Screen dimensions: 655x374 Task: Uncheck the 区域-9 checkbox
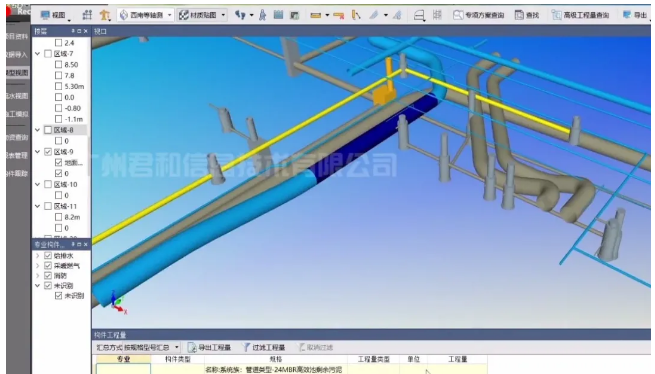click(x=48, y=152)
